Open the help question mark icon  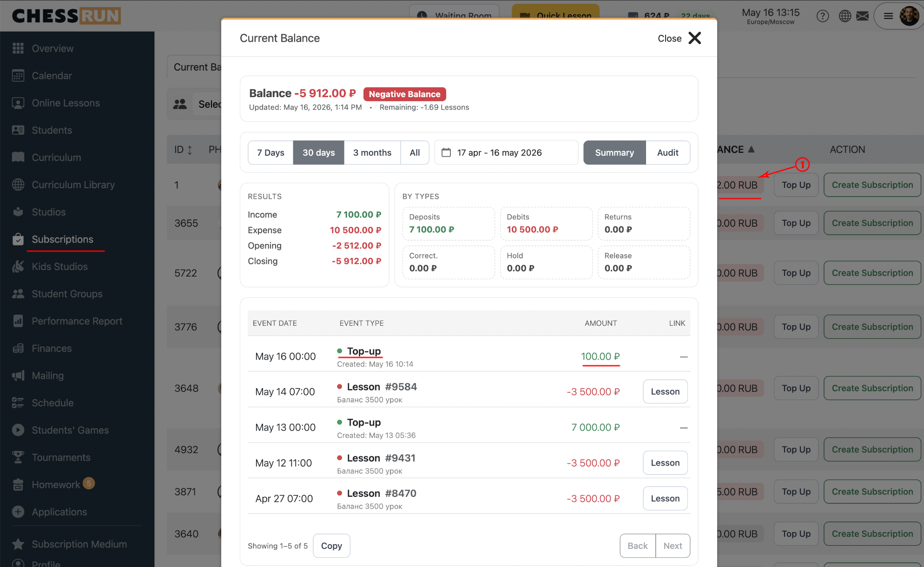click(823, 16)
